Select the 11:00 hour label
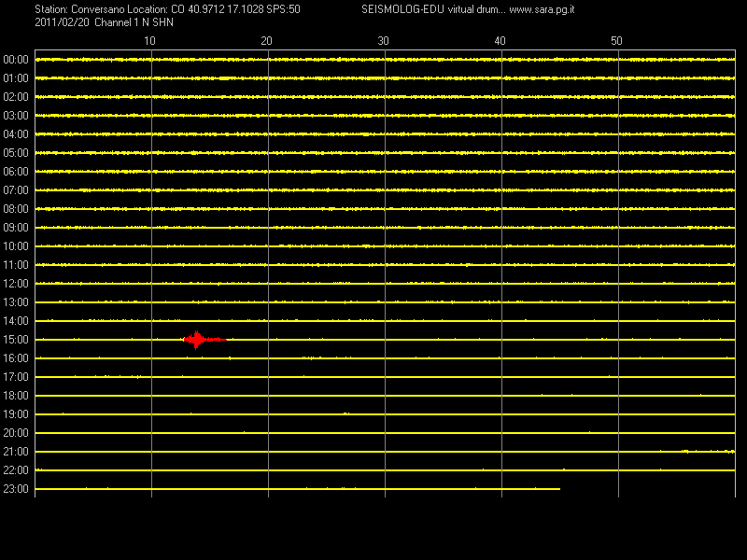Viewport: 747px width, 560px height. coord(16,265)
